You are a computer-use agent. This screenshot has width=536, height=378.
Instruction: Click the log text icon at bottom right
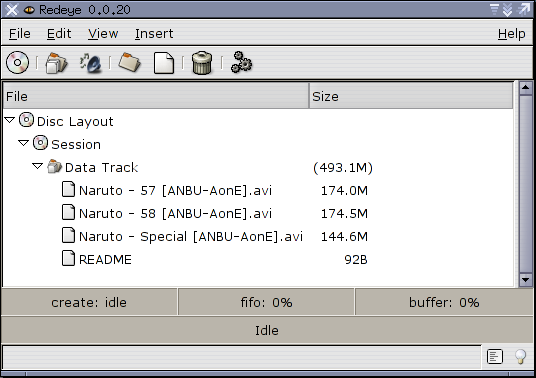(495, 357)
